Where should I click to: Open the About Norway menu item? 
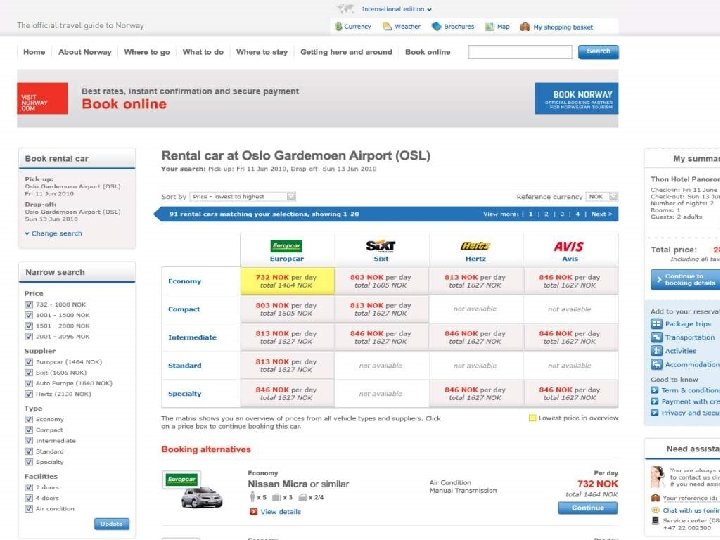pos(85,52)
